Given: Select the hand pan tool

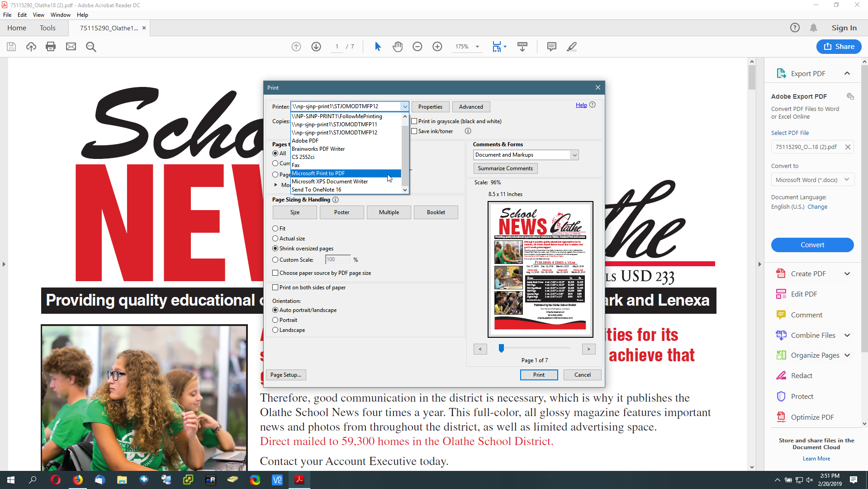Looking at the screenshot, I should point(398,47).
